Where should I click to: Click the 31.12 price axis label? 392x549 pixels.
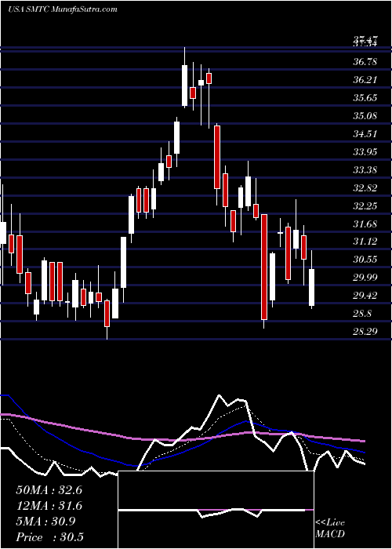pos(365,241)
